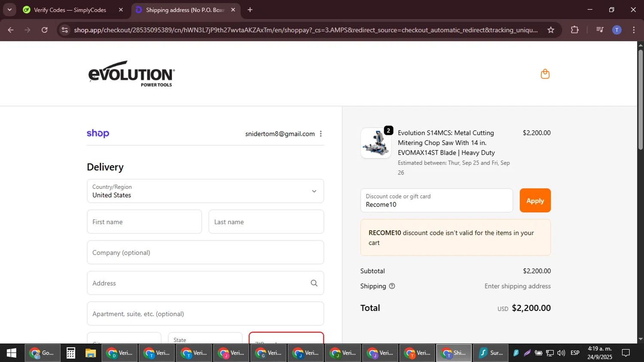Bookmark this page with the star icon
644x362 pixels.
551,30
